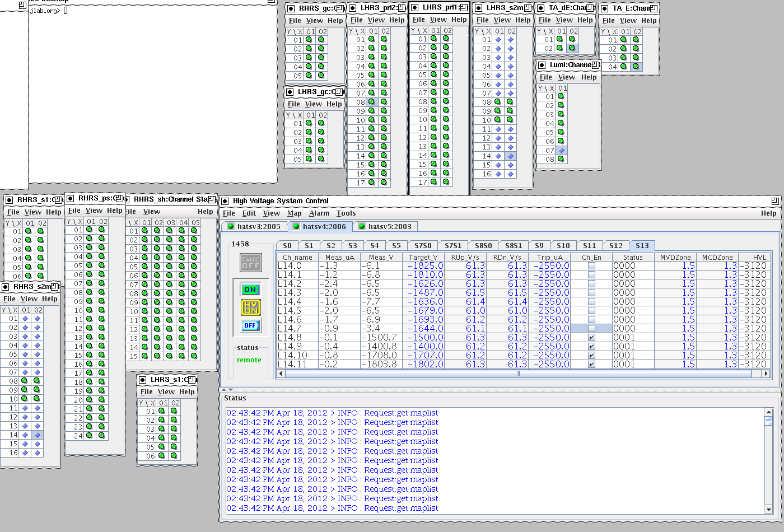
Task: Click RHRS_s1 row 01 column 02 indicator
Action: (40, 231)
